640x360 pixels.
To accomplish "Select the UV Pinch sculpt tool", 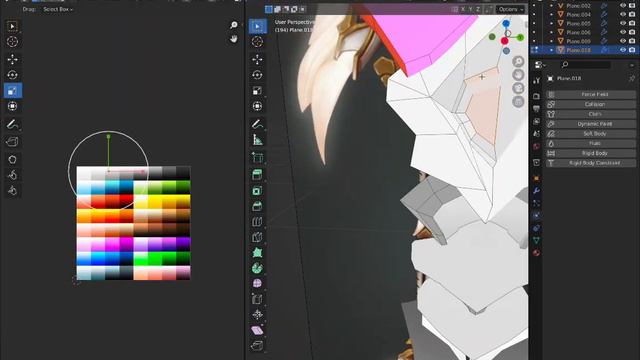I will tap(12, 191).
